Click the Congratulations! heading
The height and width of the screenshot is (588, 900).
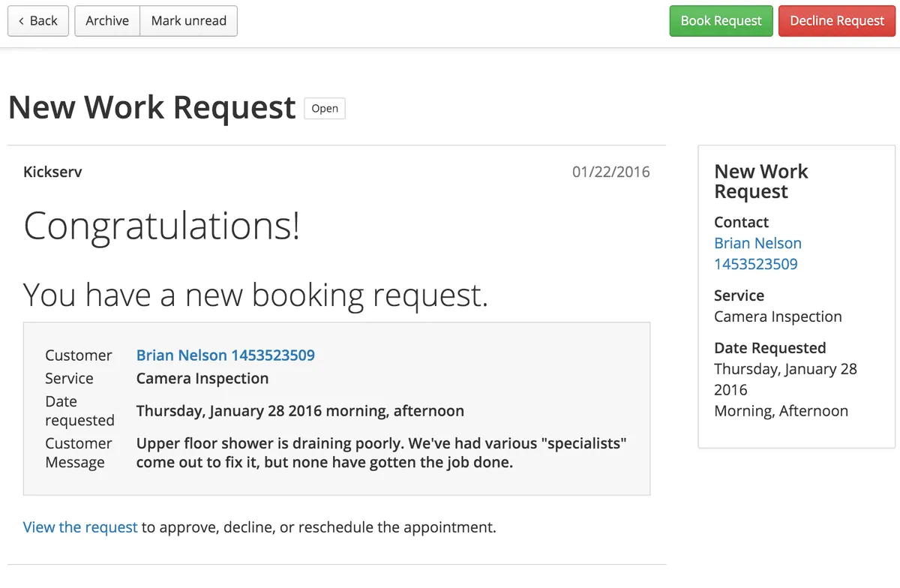(x=162, y=226)
